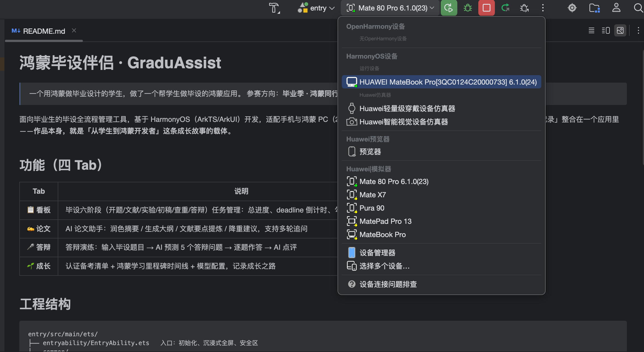Select Mate 80 Pro 6.1.0(23) emulator

[x=441, y=182]
